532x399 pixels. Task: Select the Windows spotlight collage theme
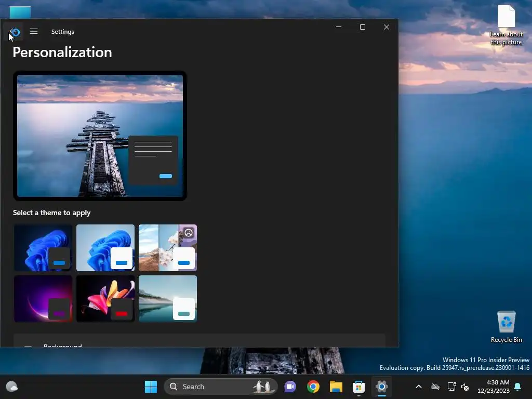[168, 248]
